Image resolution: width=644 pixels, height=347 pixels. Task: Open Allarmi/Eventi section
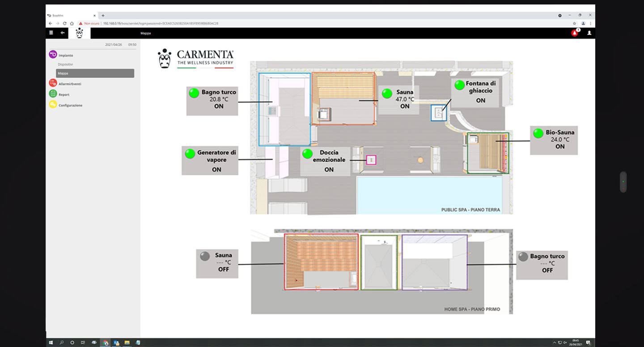pyautogui.click(x=70, y=84)
